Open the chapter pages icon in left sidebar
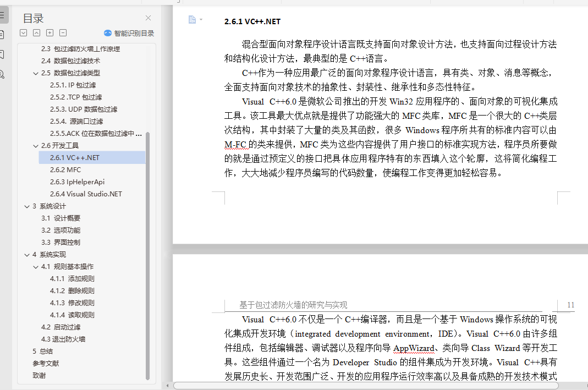 [x=2, y=35]
